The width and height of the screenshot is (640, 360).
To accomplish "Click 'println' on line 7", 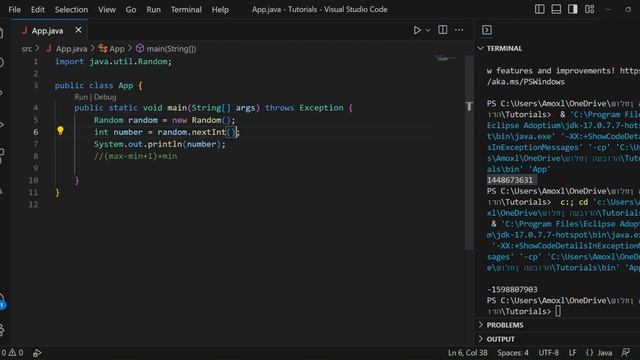I will point(164,144).
